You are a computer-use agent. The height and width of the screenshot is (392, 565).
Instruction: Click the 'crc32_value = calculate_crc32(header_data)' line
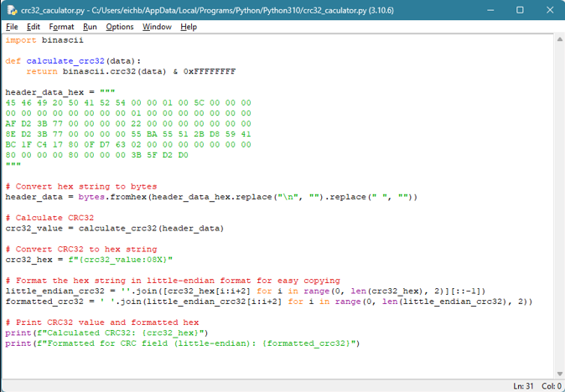coord(115,229)
